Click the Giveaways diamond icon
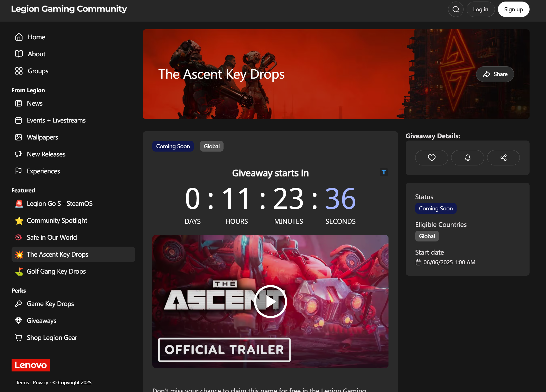The width and height of the screenshot is (546, 392). coord(18,321)
